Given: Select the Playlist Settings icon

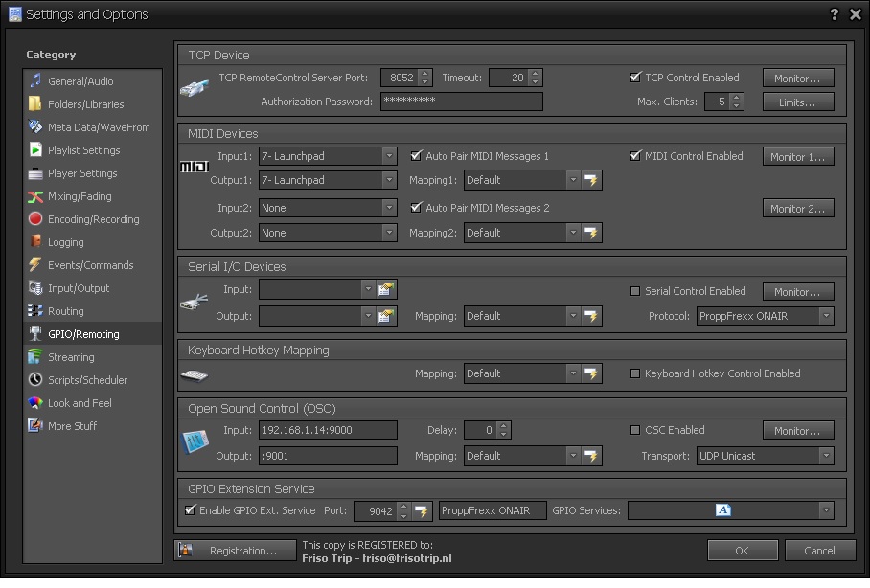Looking at the screenshot, I should pyautogui.click(x=34, y=149).
